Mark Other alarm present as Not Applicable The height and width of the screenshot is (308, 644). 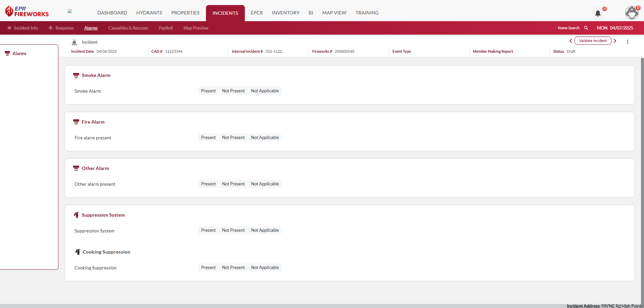265,184
